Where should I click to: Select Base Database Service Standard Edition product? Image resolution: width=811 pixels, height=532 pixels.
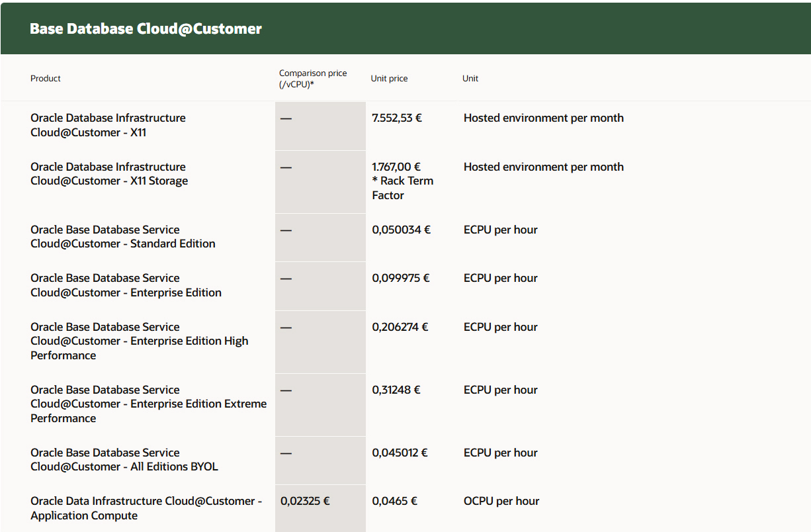click(123, 237)
